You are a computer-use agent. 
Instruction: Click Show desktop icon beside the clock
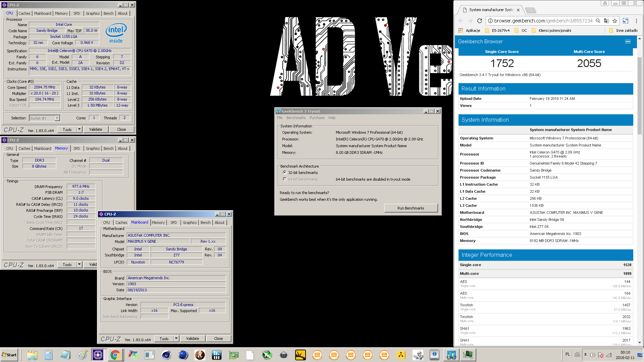click(x=640, y=355)
